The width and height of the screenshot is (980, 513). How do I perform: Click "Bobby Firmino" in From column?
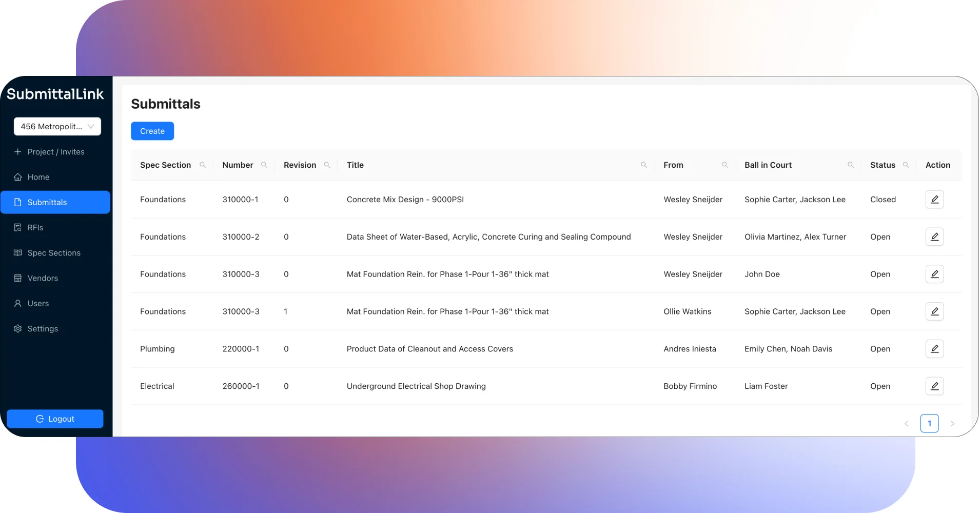coord(690,386)
